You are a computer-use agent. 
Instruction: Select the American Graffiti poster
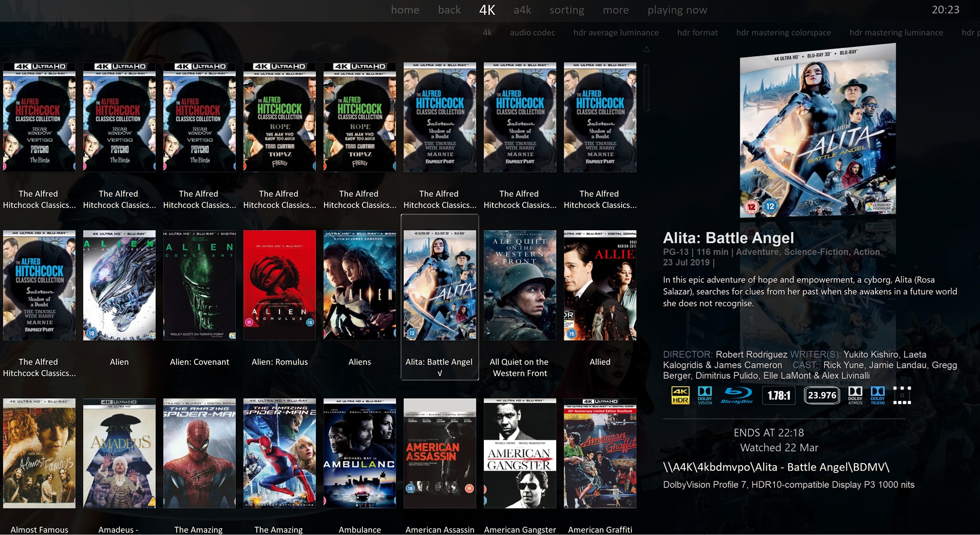tap(600, 453)
